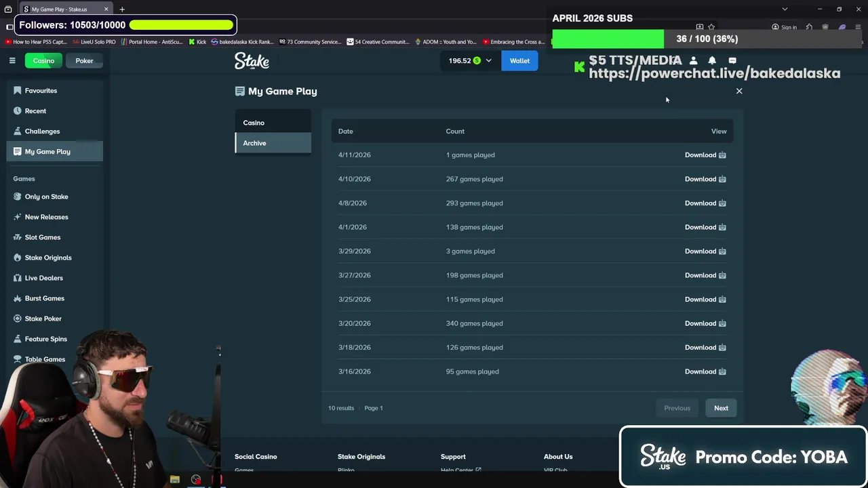The image size is (868, 488).
Task: Go to Next page of results
Action: [721, 408]
